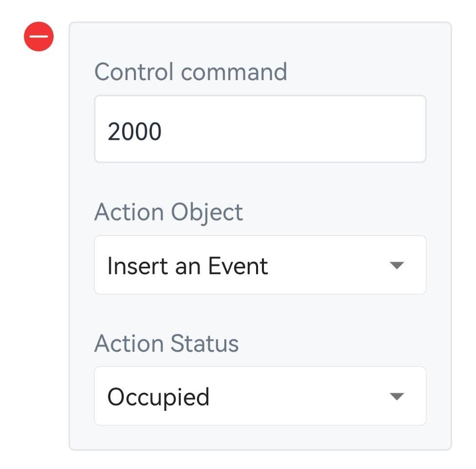The height and width of the screenshot is (469, 476).
Task: Click the red remove action icon
Action: [x=39, y=37]
